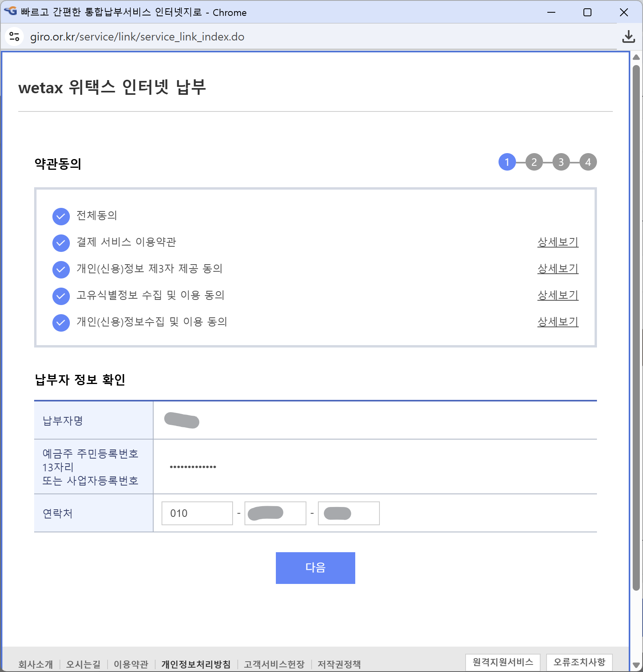Click the 납부자명 label cell
This screenshot has width=643, height=672.
94,420
